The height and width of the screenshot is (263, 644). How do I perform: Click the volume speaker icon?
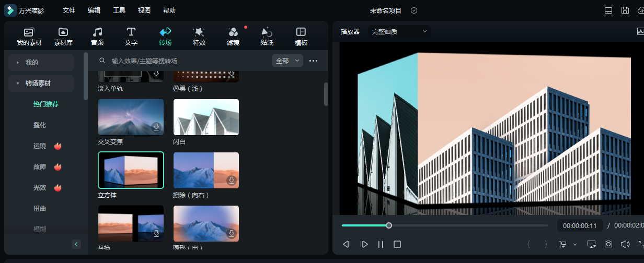(x=625, y=244)
